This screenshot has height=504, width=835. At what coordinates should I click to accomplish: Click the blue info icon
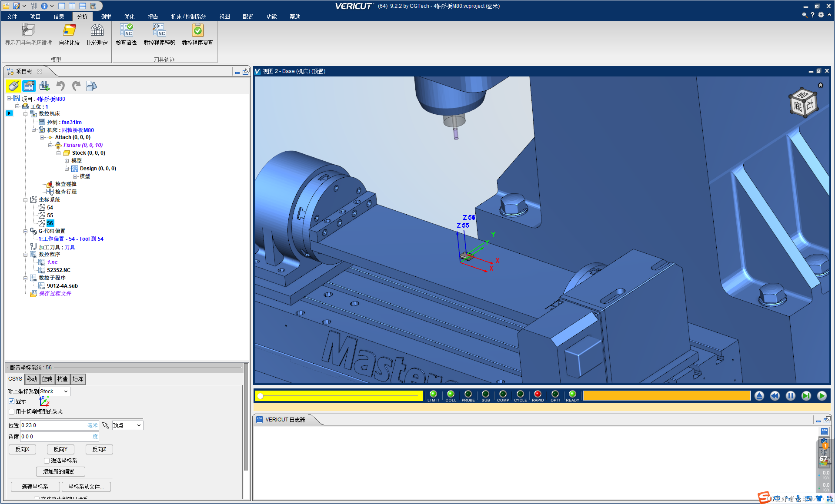coord(44,6)
